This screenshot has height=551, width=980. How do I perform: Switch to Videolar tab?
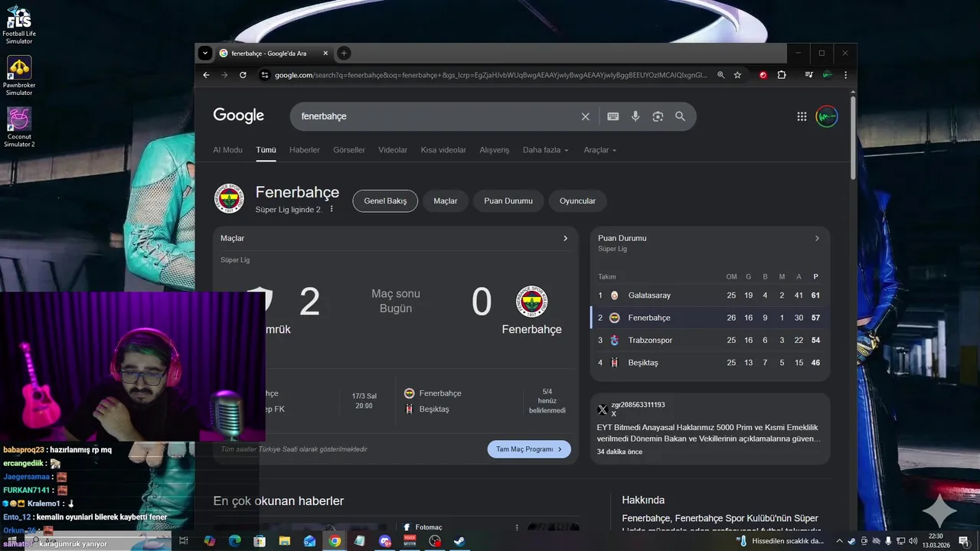(393, 150)
